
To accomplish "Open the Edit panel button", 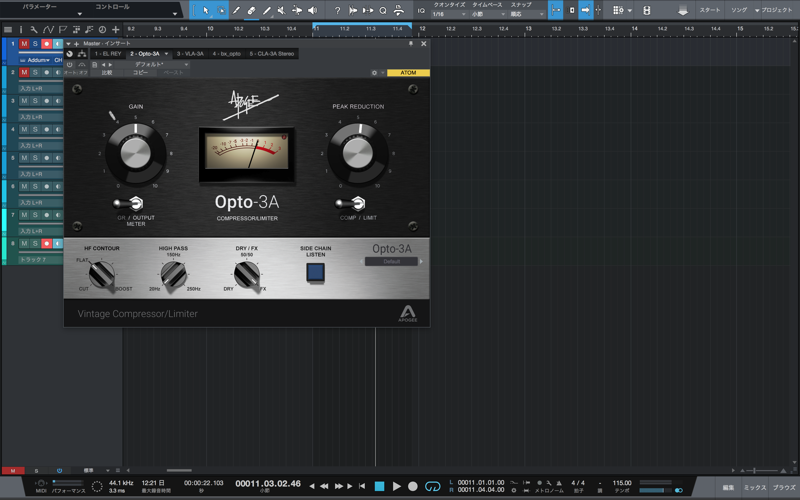I will pos(728,488).
